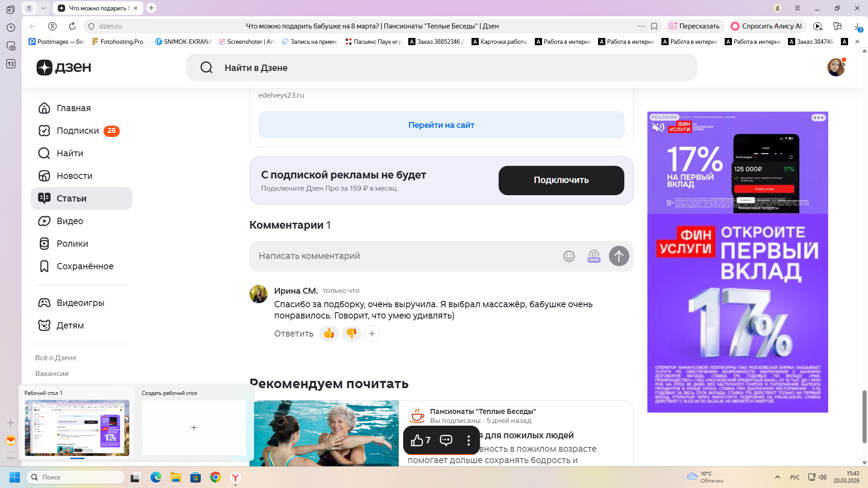Screen dimensions: 868x488
Task: Reload the page with refresh icon
Action: coord(72,26)
